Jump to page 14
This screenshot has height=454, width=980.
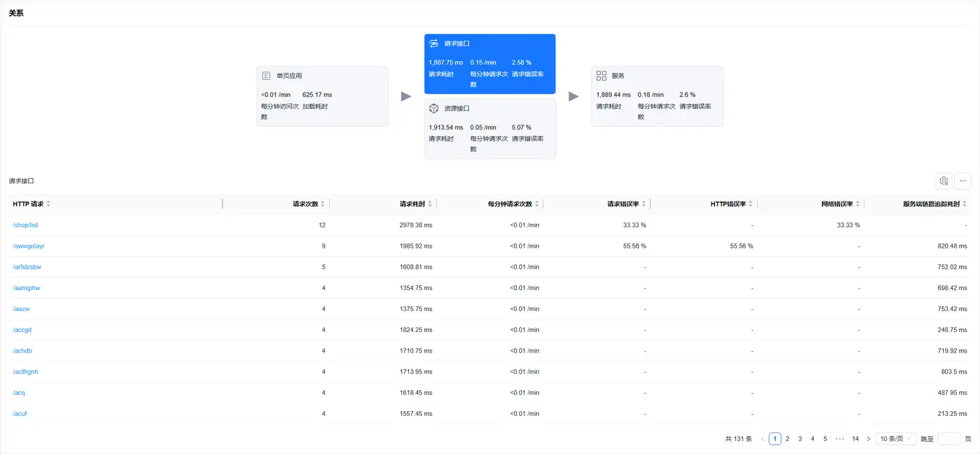click(x=855, y=439)
